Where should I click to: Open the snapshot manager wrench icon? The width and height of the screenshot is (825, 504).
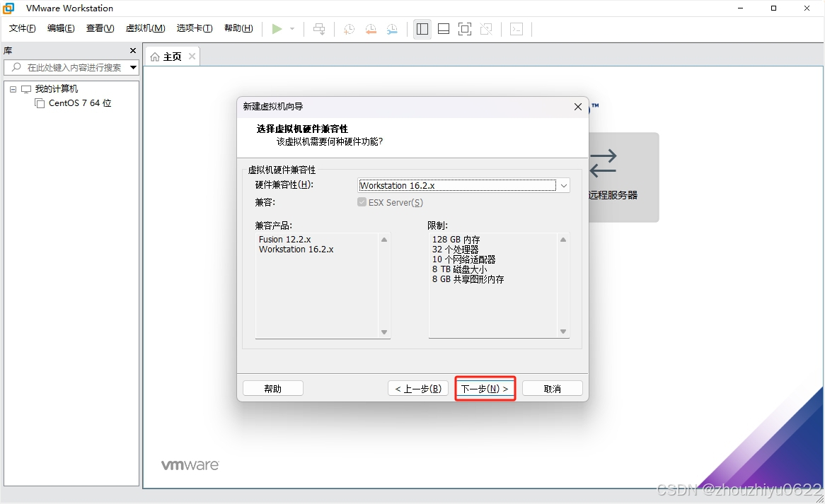click(x=392, y=29)
